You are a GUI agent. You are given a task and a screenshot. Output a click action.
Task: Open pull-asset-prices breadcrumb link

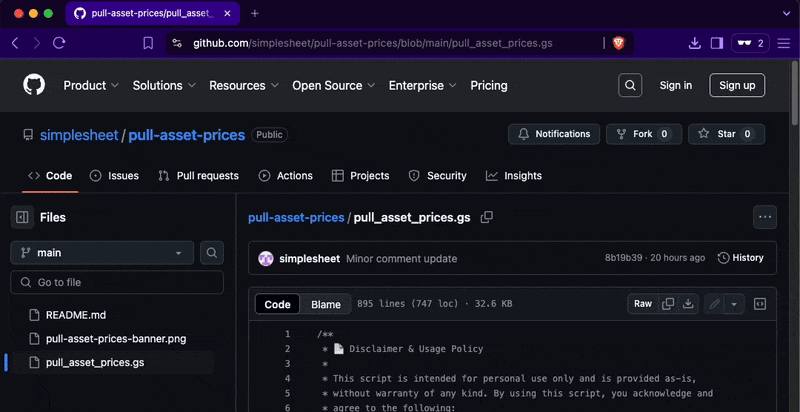296,218
